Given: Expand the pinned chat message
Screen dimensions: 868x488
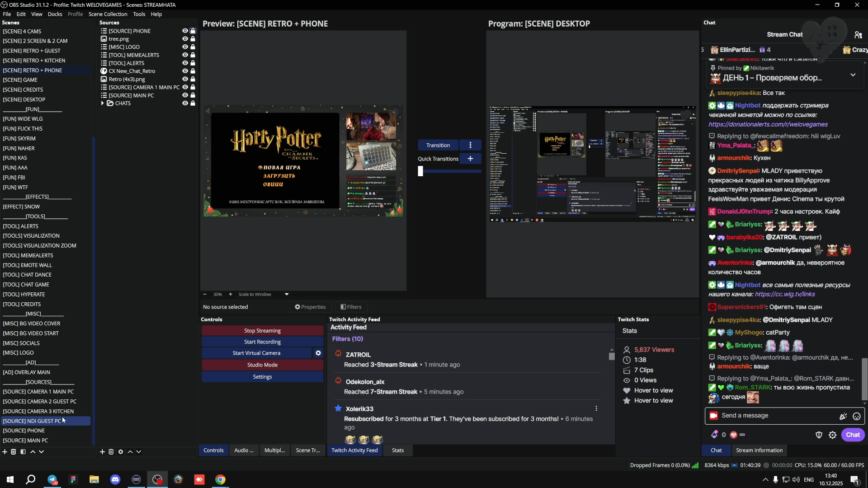Looking at the screenshot, I should click(853, 75).
